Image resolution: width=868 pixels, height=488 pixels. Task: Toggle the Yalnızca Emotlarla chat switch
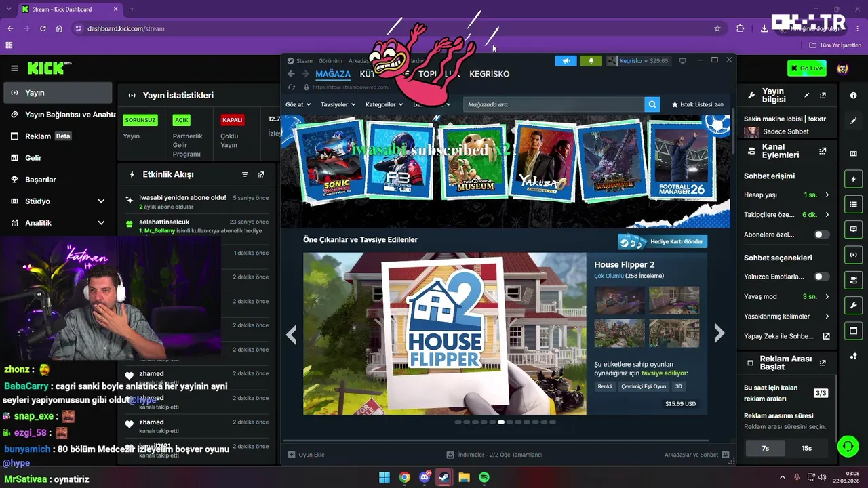coord(822,277)
